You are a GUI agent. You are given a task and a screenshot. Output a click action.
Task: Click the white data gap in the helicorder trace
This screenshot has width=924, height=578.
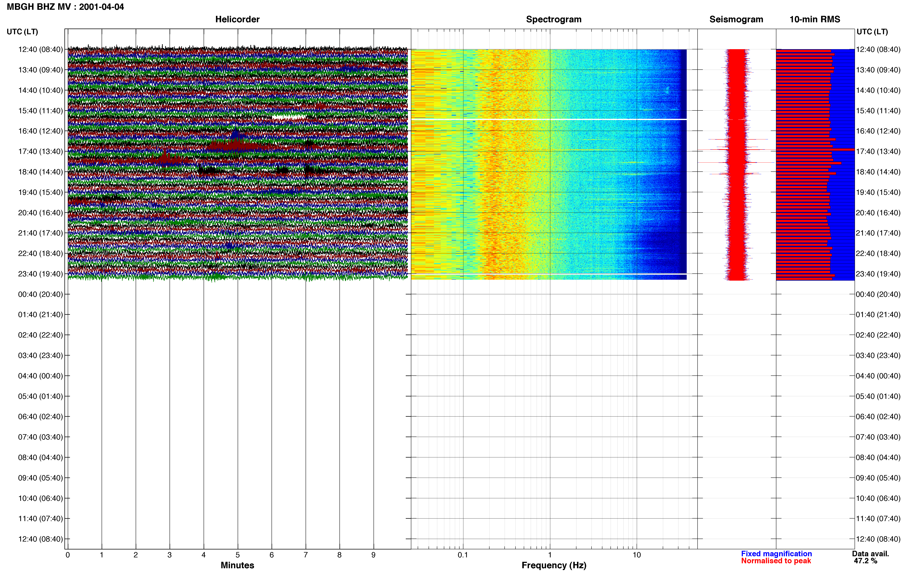pyautogui.click(x=289, y=117)
